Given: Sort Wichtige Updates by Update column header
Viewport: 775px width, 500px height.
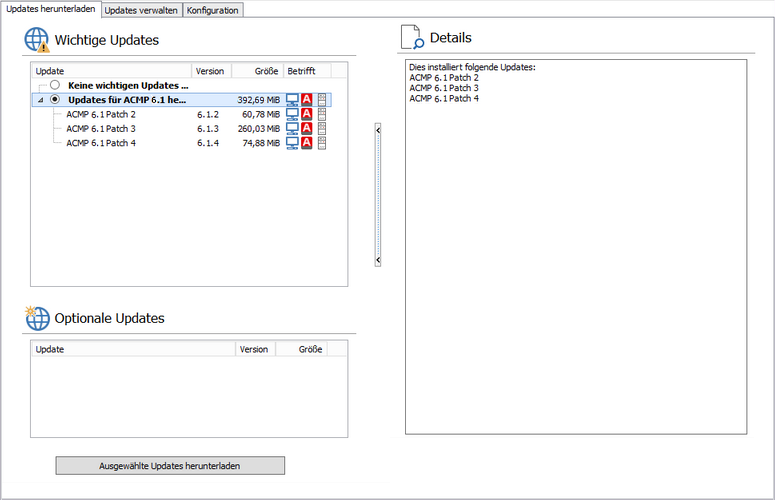Looking at the screenshot, I should tap(112, 71).
